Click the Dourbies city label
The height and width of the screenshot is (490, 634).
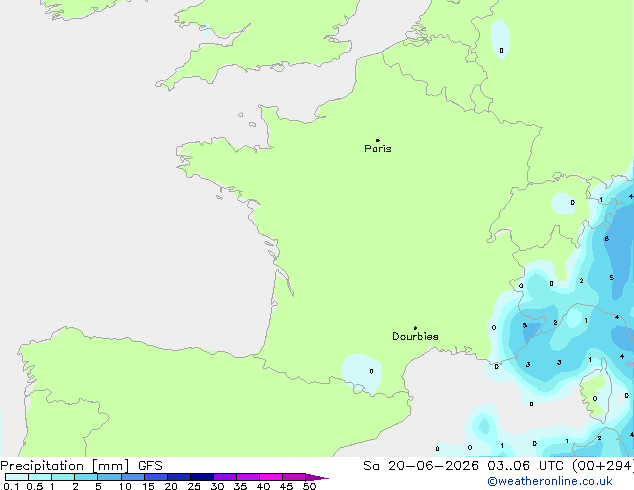point(415,336)
